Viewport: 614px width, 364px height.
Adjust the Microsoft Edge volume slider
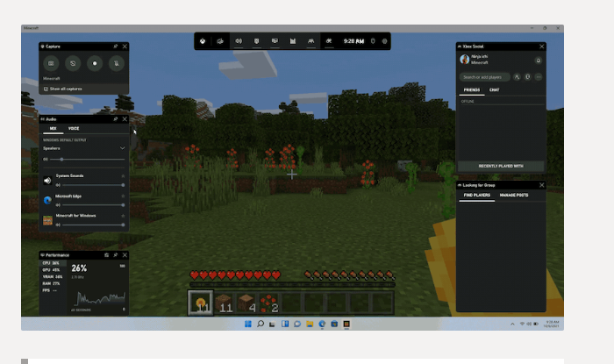click(90, 204)
